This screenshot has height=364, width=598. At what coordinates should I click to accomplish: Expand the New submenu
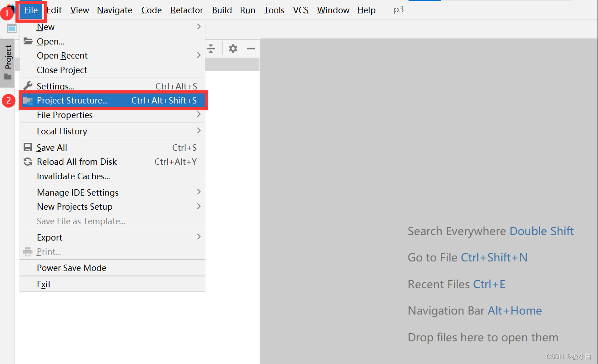point(112,27)
